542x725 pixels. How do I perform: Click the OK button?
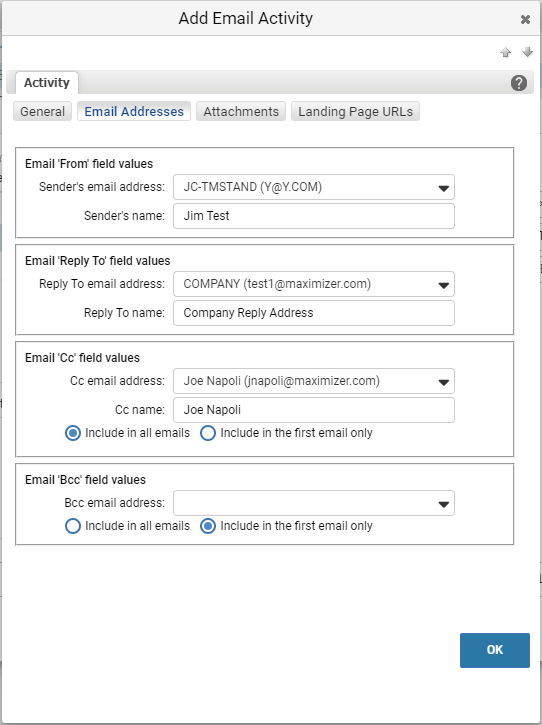495,650
